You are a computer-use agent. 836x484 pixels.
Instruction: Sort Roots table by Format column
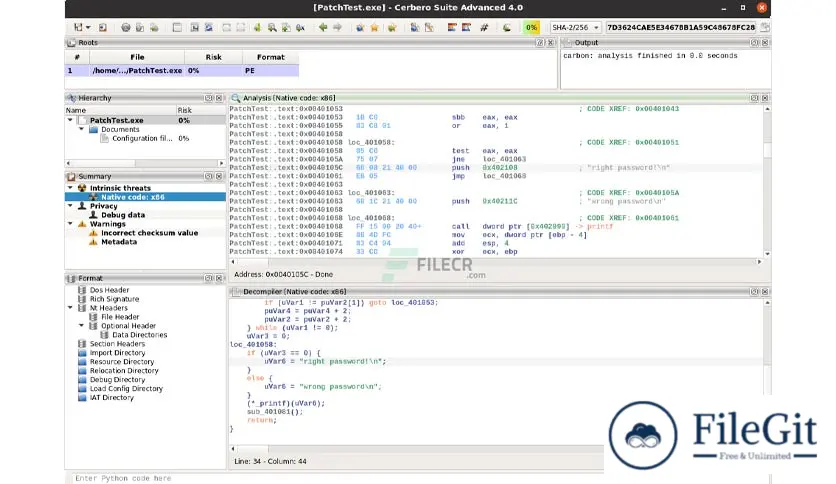270,57
